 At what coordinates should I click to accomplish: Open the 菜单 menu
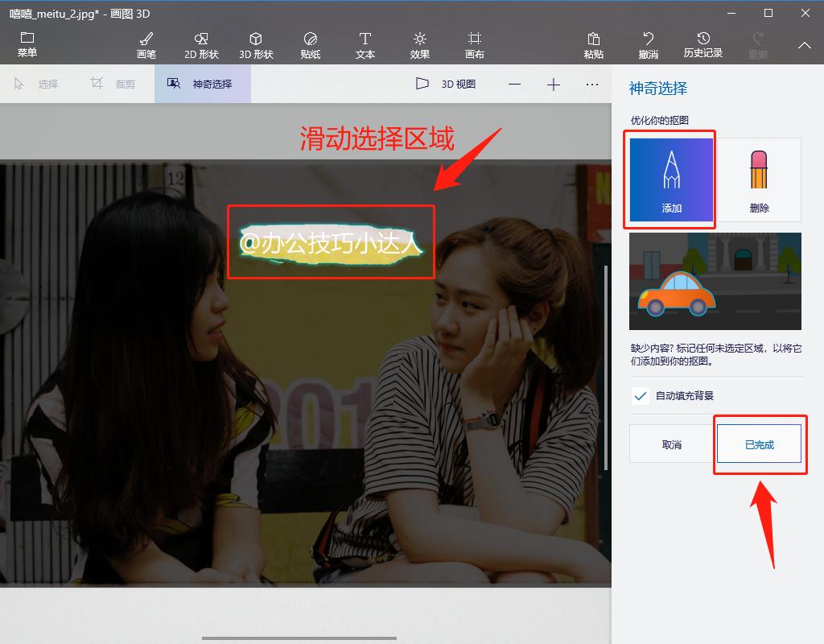click(27, 44)
